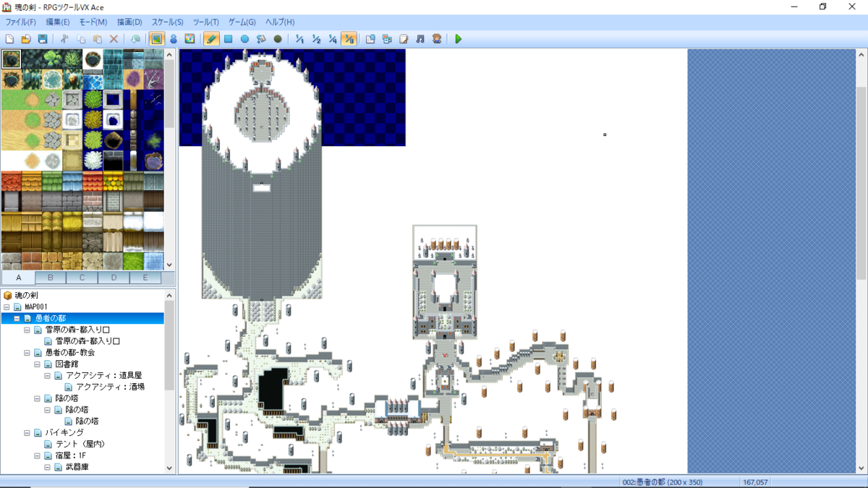Image resolution: width=868 pixels, height=488 pixels.
Task: Collapse the 武器庫 node
Action: [47, 467]
